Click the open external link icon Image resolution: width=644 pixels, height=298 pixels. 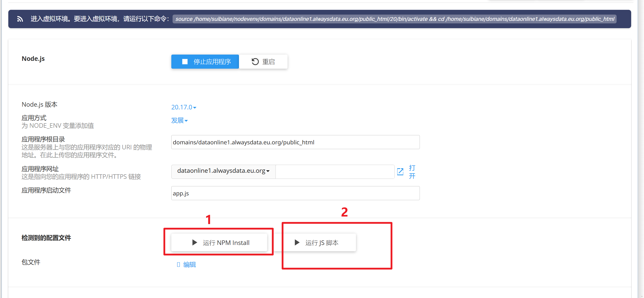click(x=400, y=172)
